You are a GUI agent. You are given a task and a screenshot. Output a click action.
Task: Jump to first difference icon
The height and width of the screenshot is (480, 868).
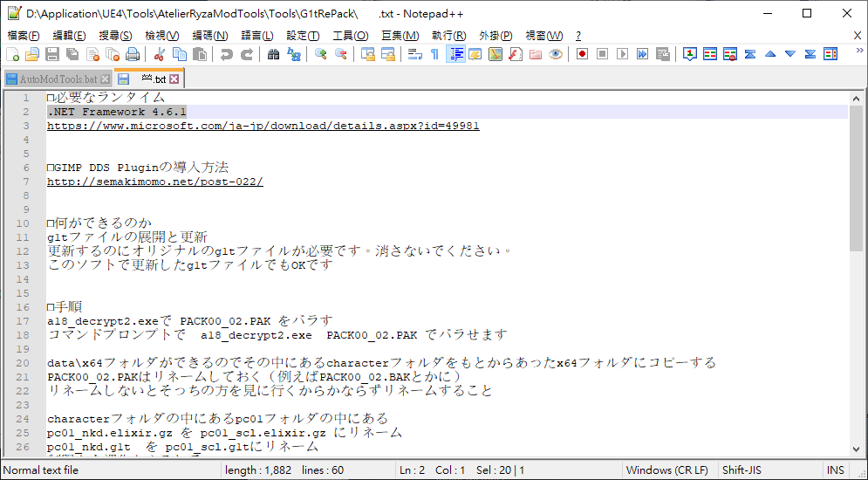pos(750,54)
